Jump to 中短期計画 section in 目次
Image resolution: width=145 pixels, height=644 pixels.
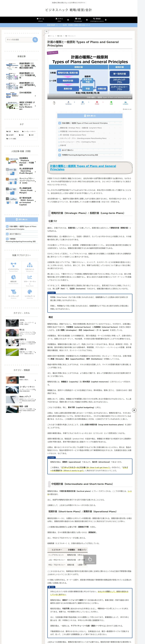(77, 131)
